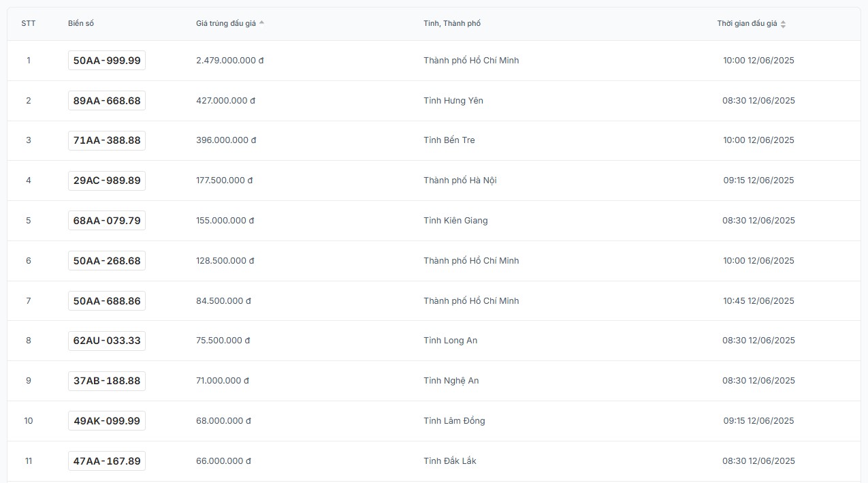Select plate 49AK-099.99
The height and width of the screenshot is (483, 868).
point(107,421)
